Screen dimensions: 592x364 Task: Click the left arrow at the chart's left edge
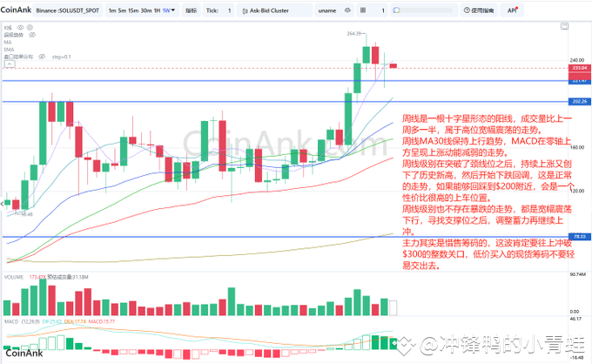tap(2, 204)
